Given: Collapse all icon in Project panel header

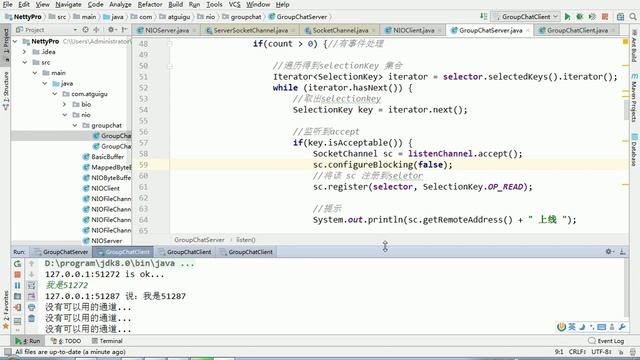Looking at the screenshot, I should point(96,30).
